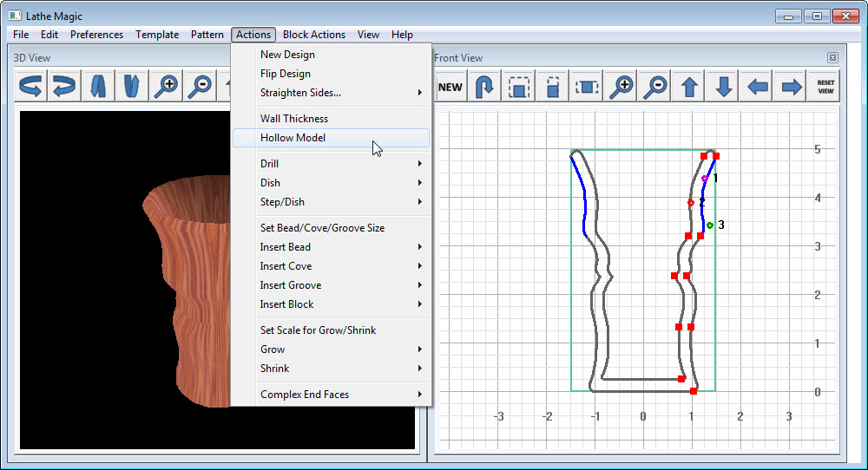Select magenta control point 1 on the profile
The height and width of the screenshot is (470, 868).
click(705, 178)
